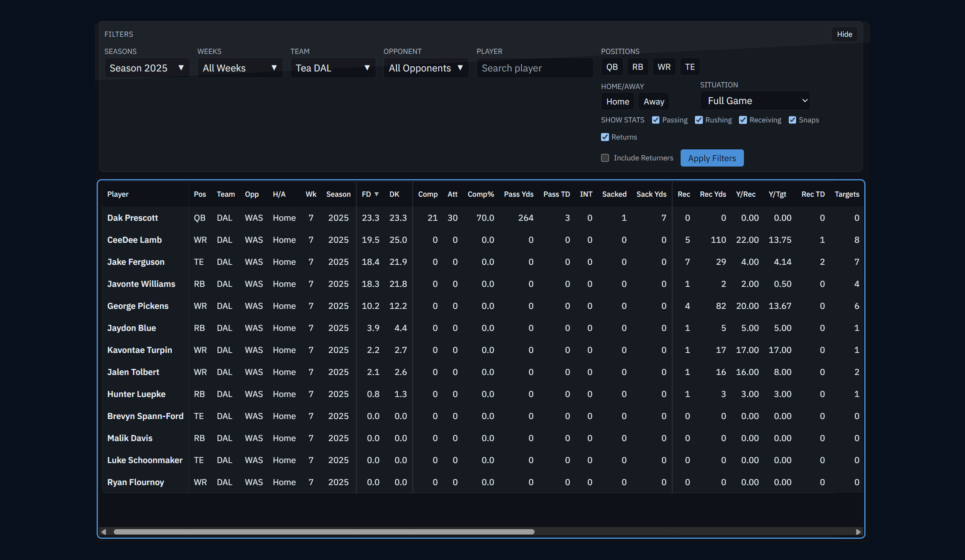This screenshot has height=560, width=965.
Task: Sort by the Rec Yds column header
Action: tap(713, 194)
